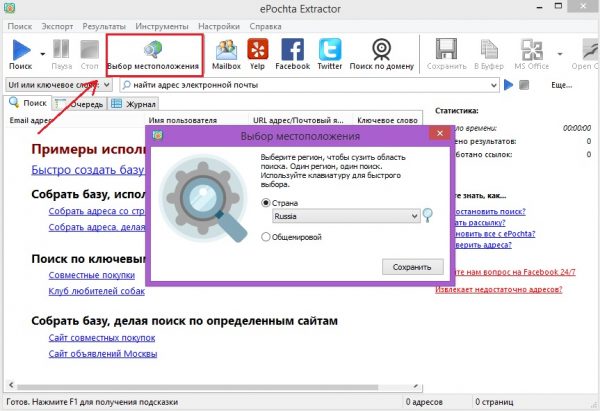Click Сохранить button in the dialog

click(x=412, y=267)
